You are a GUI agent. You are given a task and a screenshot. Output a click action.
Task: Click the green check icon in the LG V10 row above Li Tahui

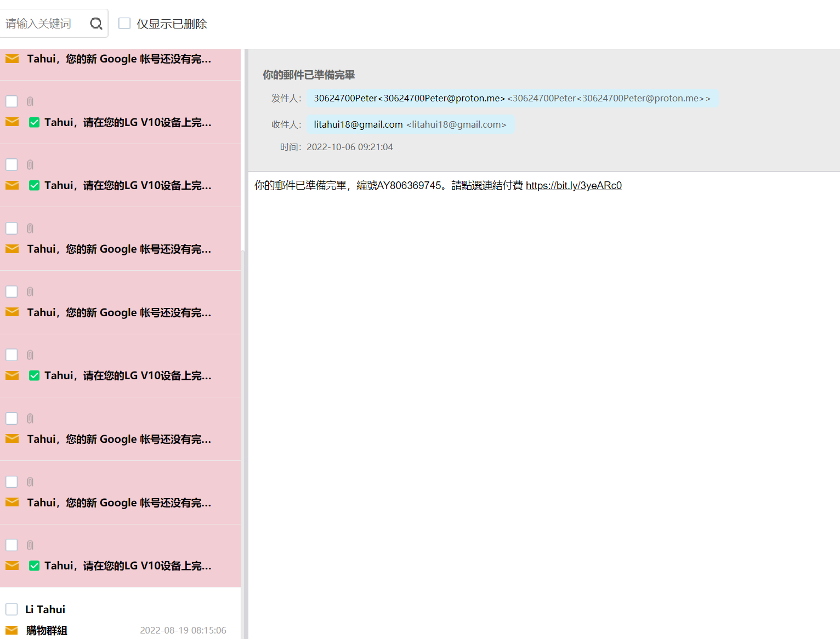tap(34, 566)
